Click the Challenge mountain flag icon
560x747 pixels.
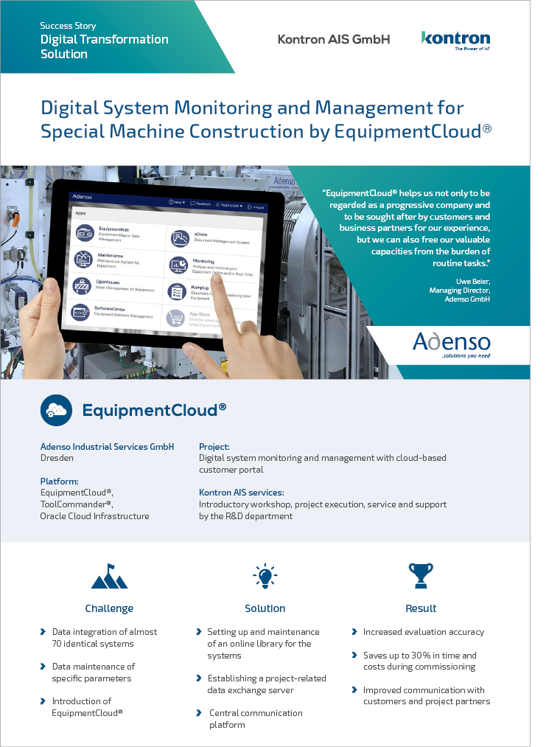tap(109, 577)
